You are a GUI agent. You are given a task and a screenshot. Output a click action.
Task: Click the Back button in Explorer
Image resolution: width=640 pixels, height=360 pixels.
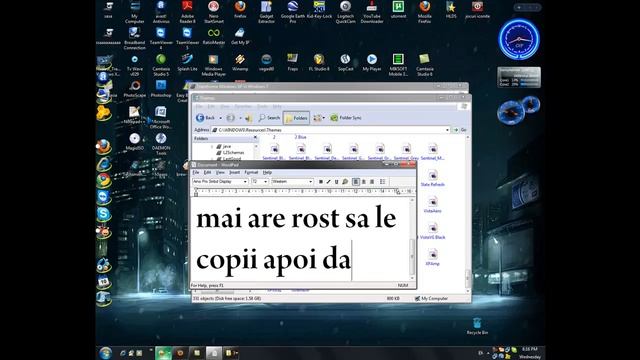[x=206, y=118]
